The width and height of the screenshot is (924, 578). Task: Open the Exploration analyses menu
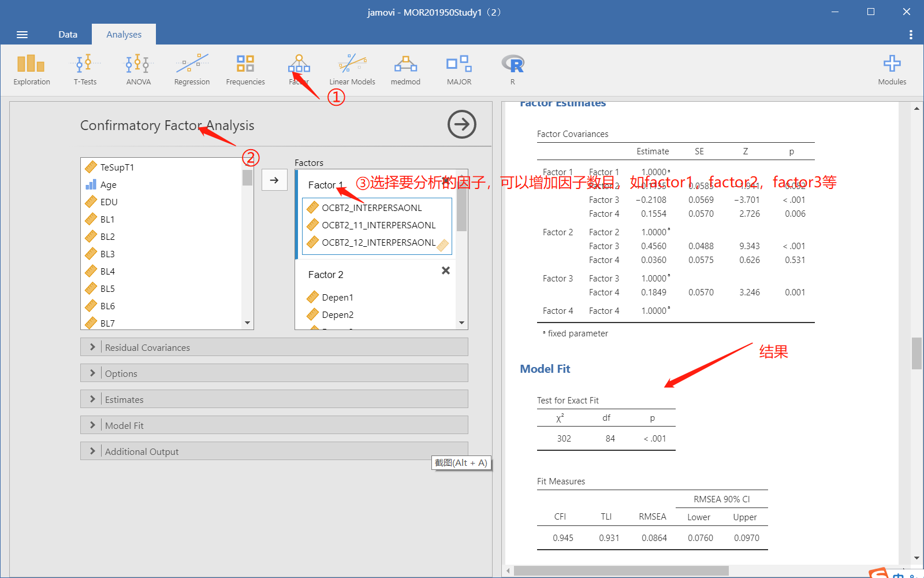[x=32, y=70]
